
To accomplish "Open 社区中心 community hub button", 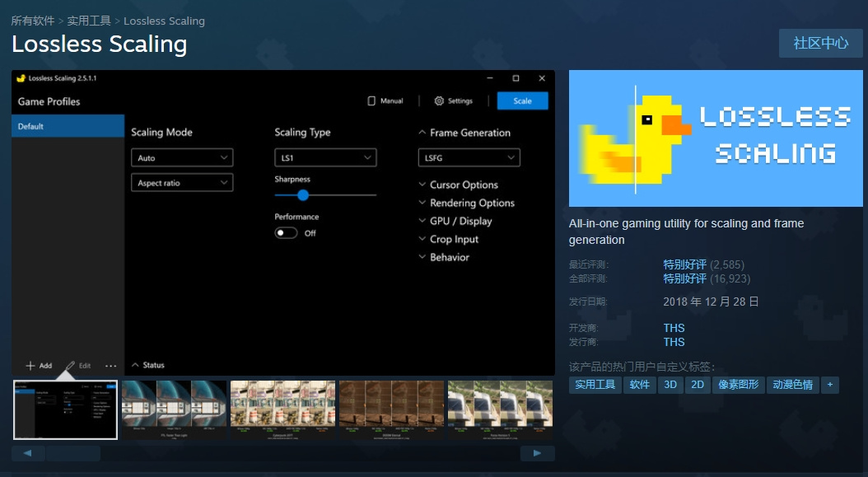I will (x=820, y=43).
